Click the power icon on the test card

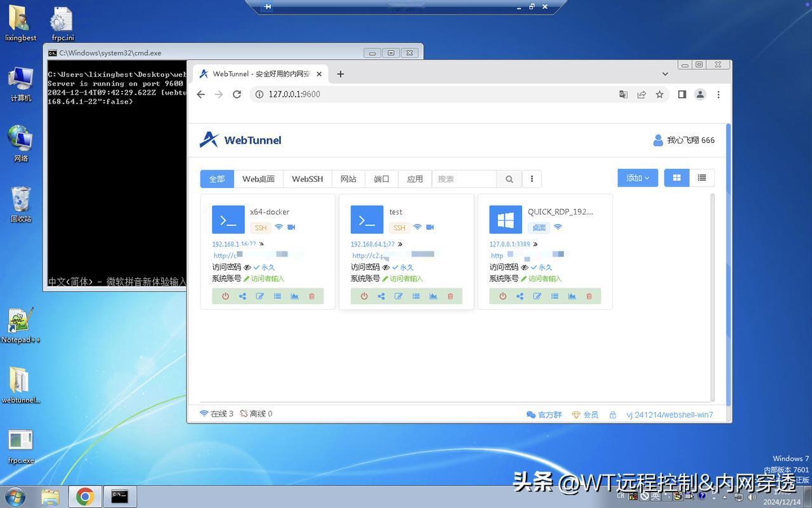pyautogui.click(x=364, y=296)
